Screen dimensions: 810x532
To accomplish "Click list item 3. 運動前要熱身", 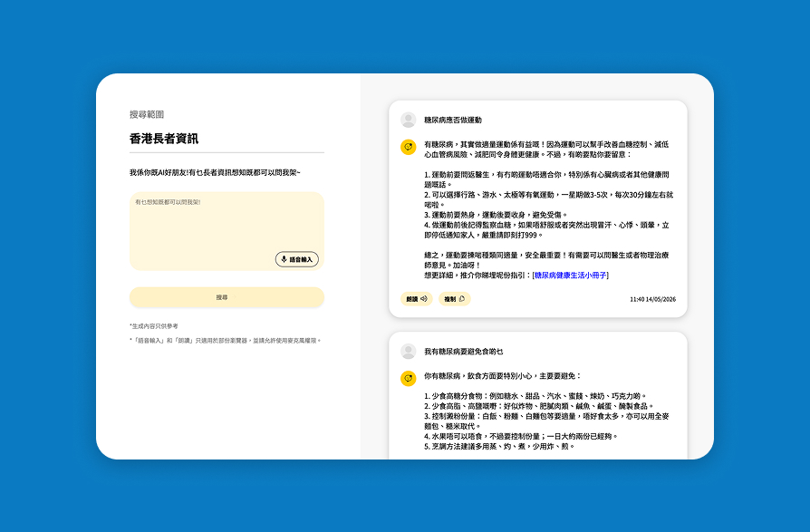I will pos(496,215).
